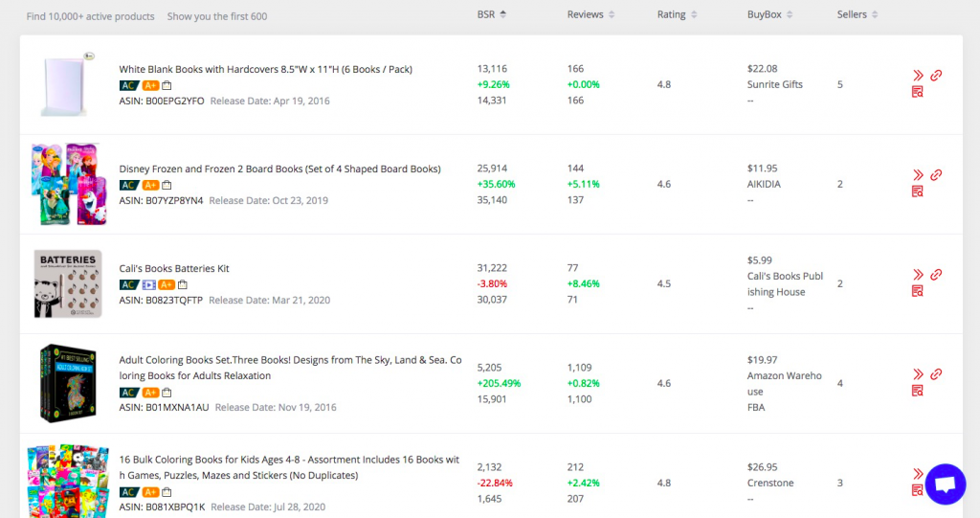Click report search icon for Cali's Books Batteries

(x=918, y=291)
